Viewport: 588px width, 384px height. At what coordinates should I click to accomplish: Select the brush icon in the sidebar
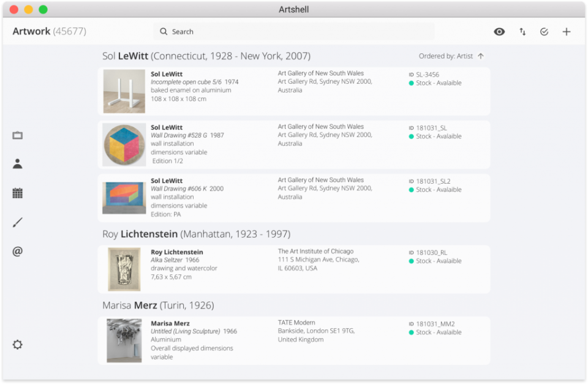pyautogui.click(x=17, y=222)
